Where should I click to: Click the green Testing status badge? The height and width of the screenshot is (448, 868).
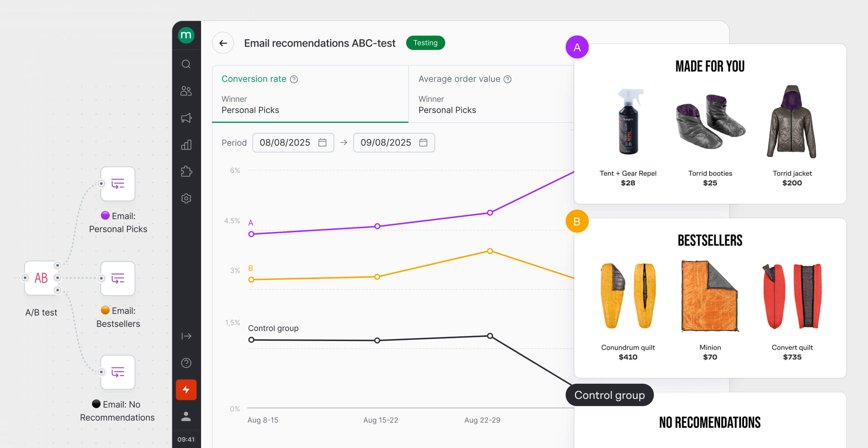pyautogui.click(x=426, y=43)
